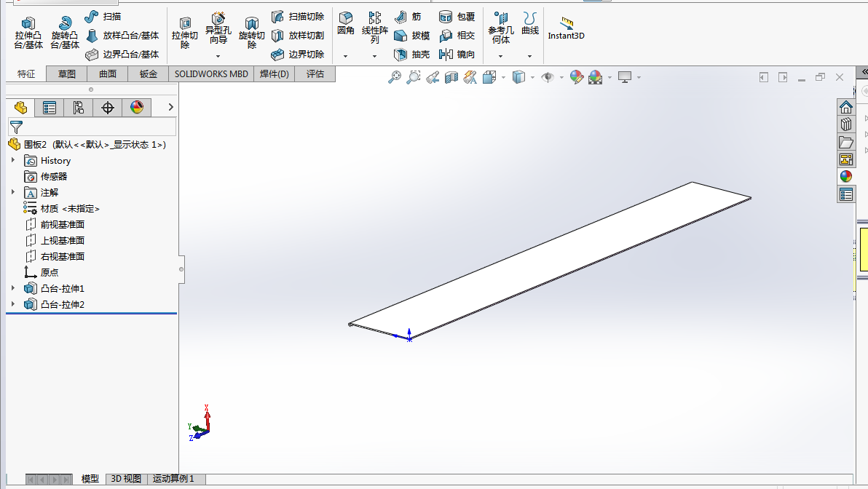This screenshot has width=868, height=489.
Task: Open Reference Geometry dropdown arrow
Action: (500, 56)
